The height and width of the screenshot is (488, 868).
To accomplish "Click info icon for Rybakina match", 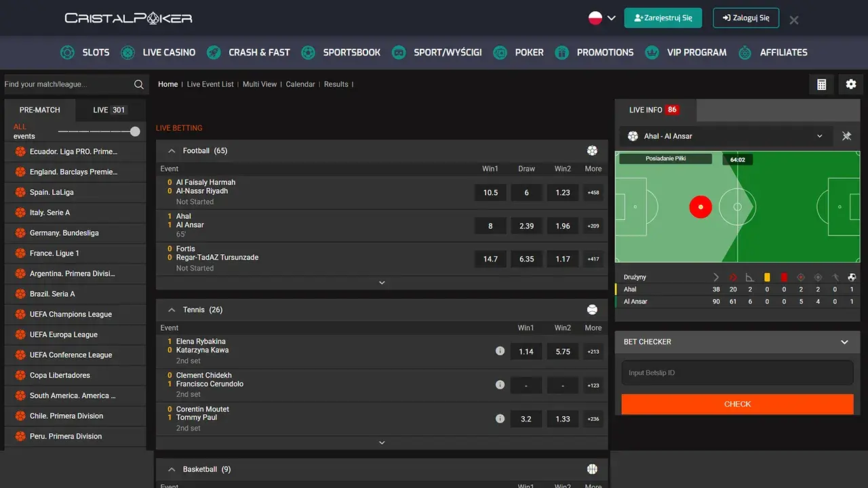I will (x=500, y=351).
